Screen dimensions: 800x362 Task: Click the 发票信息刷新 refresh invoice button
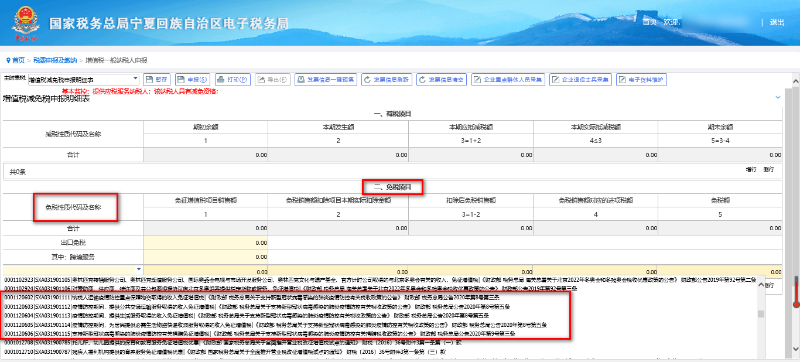(x=387, y=80)
